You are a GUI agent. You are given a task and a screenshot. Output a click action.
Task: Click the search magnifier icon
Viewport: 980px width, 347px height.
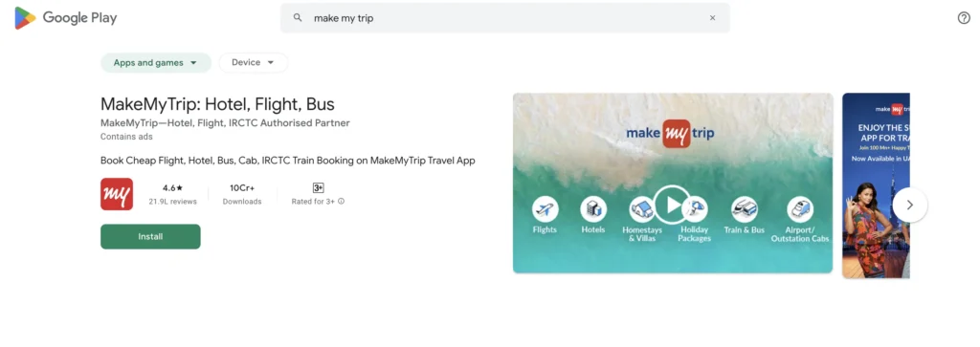tap(299, 18)
